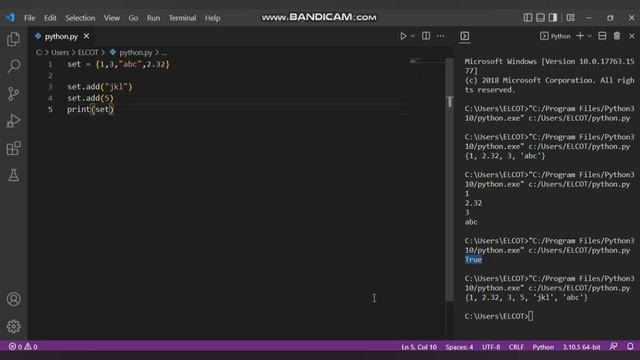The width and height of the screenshot is (640, 360).
Task: Open the Manage gear icon
Action: click(x=13, y=327)
